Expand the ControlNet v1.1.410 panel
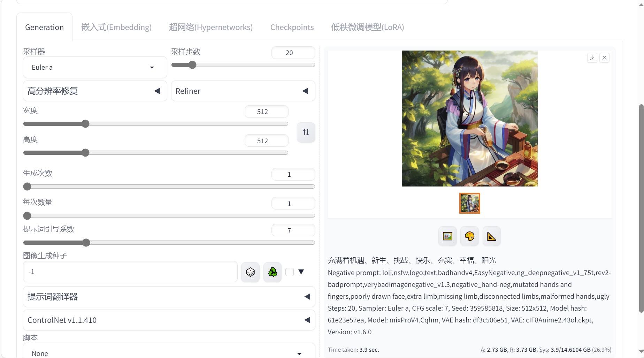This screenshot has height=358, width=644. pyautogui.click(x=169, y=320)
